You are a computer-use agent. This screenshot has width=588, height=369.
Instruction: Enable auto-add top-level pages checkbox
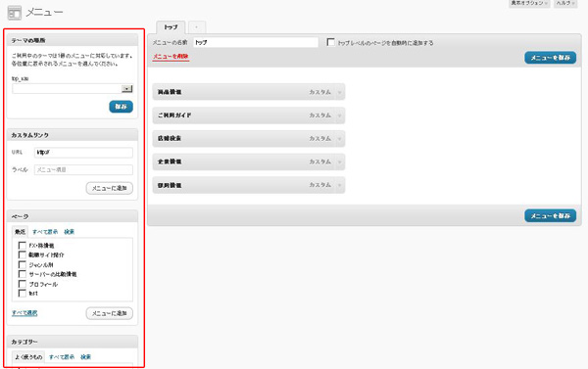[x=331, y=42]
